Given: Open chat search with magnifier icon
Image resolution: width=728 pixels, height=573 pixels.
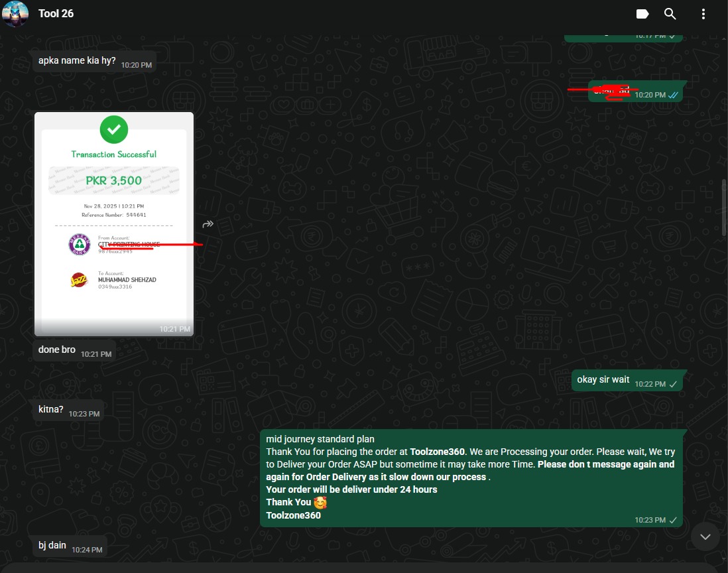Looking at the screenshot, I should 670,14.
